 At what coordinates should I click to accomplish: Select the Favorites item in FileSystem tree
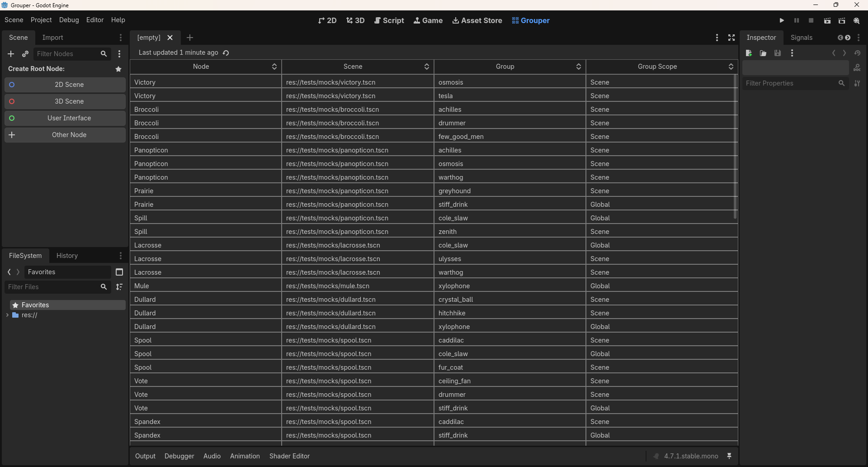pos(68,305)
